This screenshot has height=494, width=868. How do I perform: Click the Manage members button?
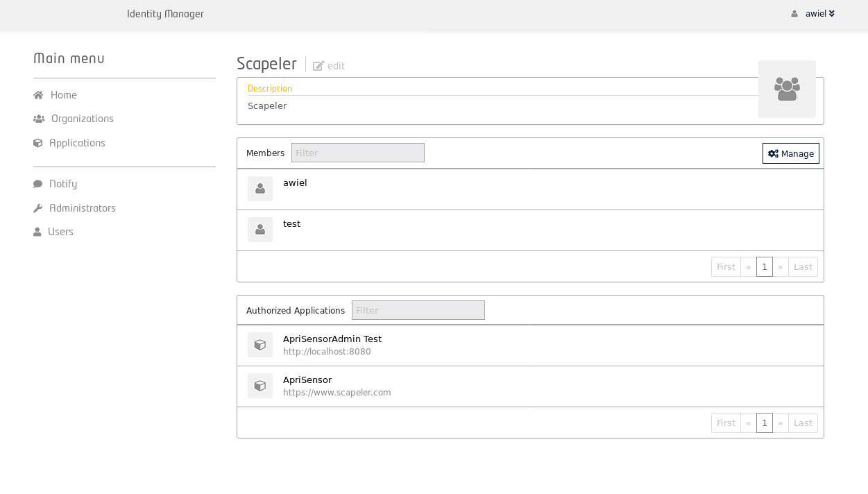pyautogui.click(x=791, y=153)
